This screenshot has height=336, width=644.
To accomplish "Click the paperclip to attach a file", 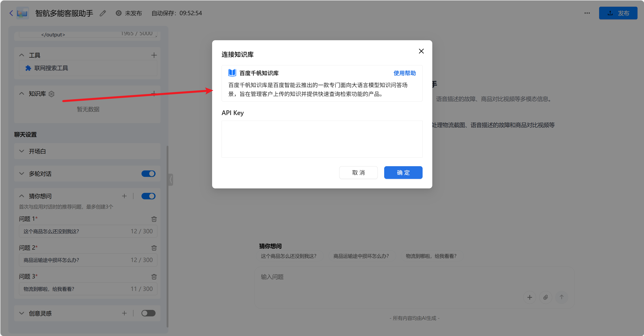I will point(546,297).
